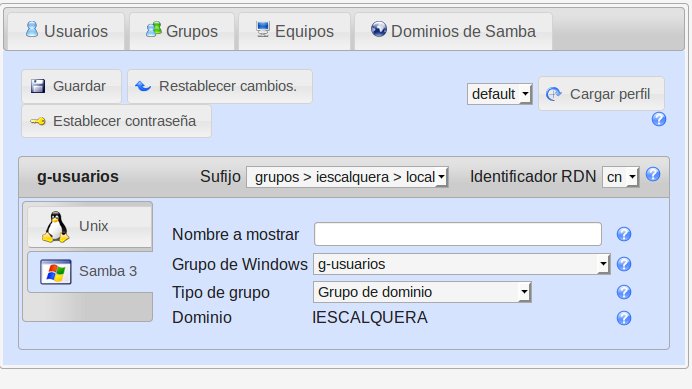Viewport: 692px width, 389px height.
Task: Click the Nombre a mostrar text field
Action: [x=458, y=234]
